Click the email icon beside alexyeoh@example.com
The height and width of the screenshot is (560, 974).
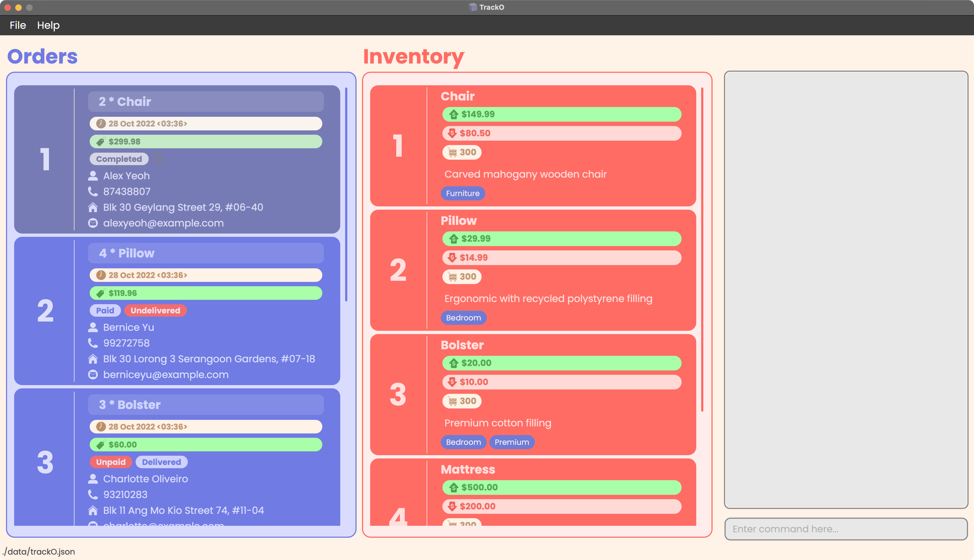click(x=93, y=223)
